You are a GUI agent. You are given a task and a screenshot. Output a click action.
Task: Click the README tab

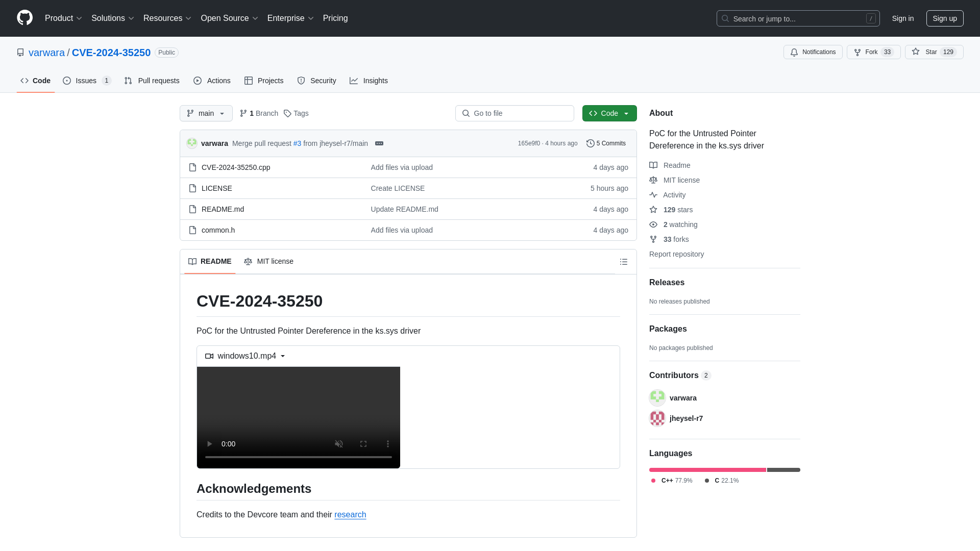click(x=209, y=261)
